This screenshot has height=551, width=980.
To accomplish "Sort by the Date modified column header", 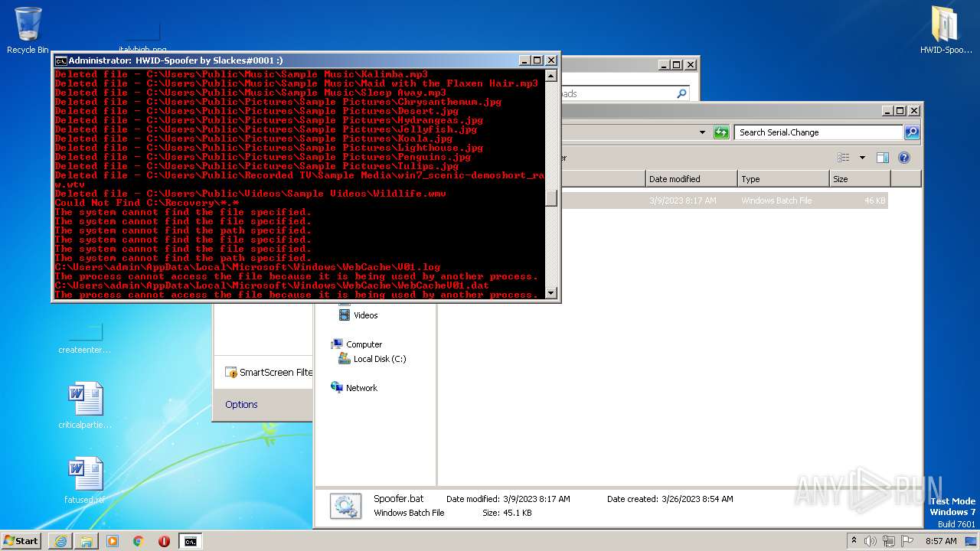I will [691, 179].
